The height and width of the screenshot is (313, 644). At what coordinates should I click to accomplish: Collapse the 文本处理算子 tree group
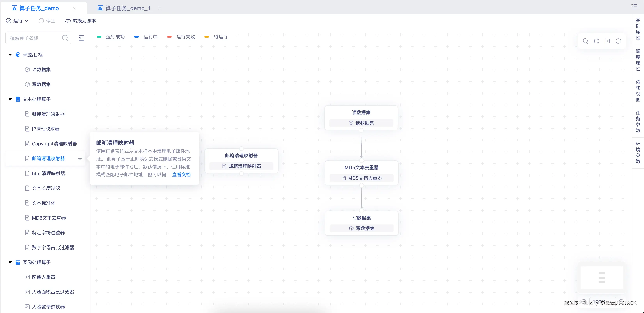coord(10,99)
